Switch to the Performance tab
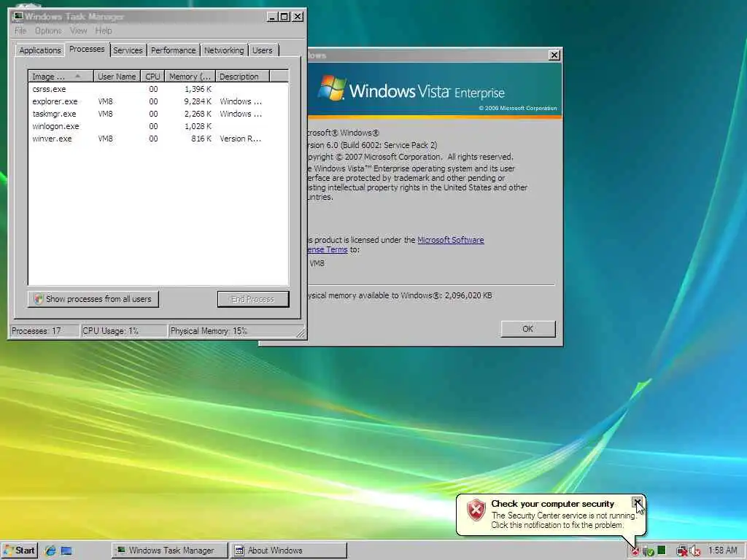The width and height of the screenshot is (747, 560). coord(174,50)
